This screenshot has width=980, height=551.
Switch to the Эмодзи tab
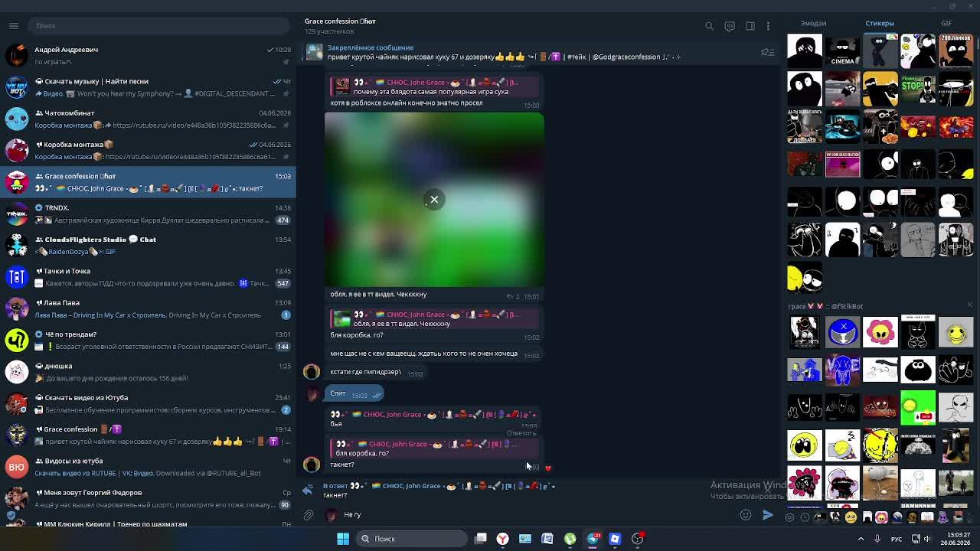click(x=813, y=24)
